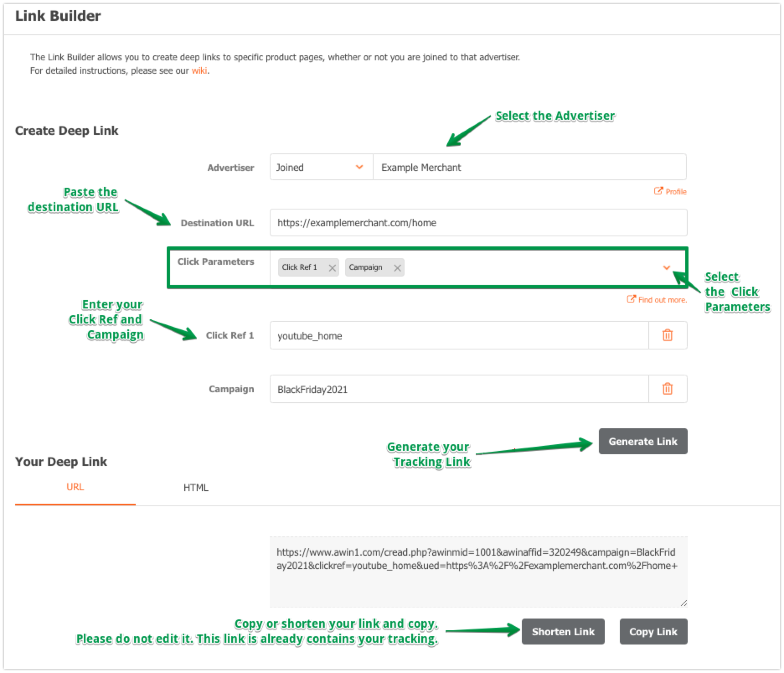Click the Example Merchant advertiser field

point(529,167)
